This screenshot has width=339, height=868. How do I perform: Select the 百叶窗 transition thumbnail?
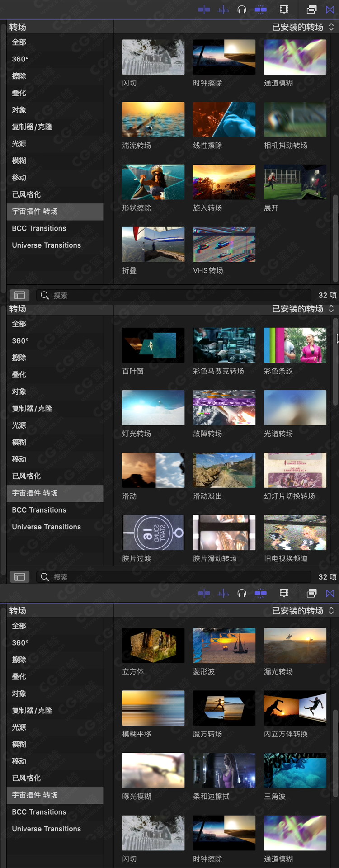point(153,345)
